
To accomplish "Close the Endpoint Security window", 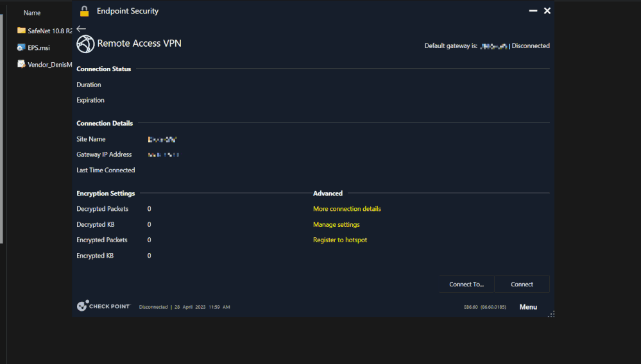I will (547, 11).
